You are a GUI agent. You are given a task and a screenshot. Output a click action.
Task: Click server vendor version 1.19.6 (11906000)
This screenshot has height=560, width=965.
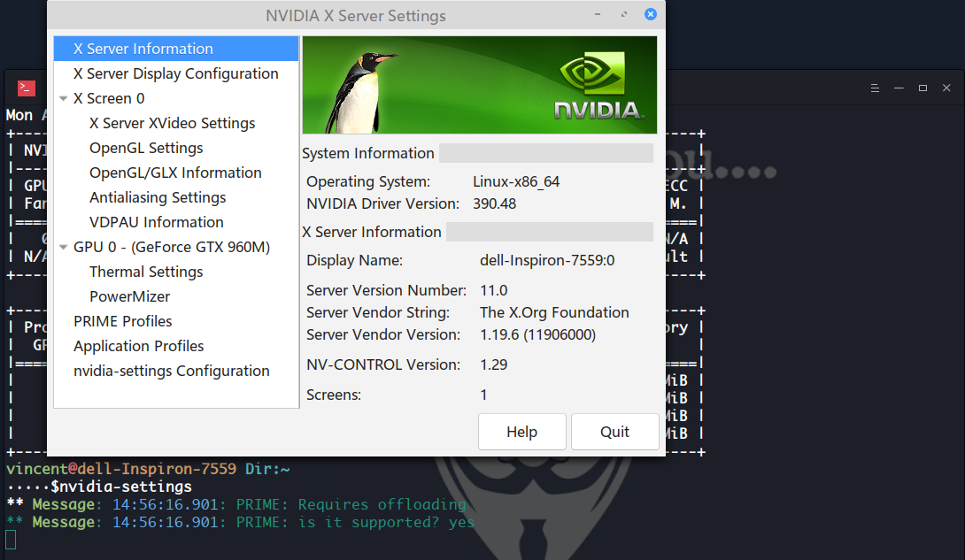click(538, 335)
